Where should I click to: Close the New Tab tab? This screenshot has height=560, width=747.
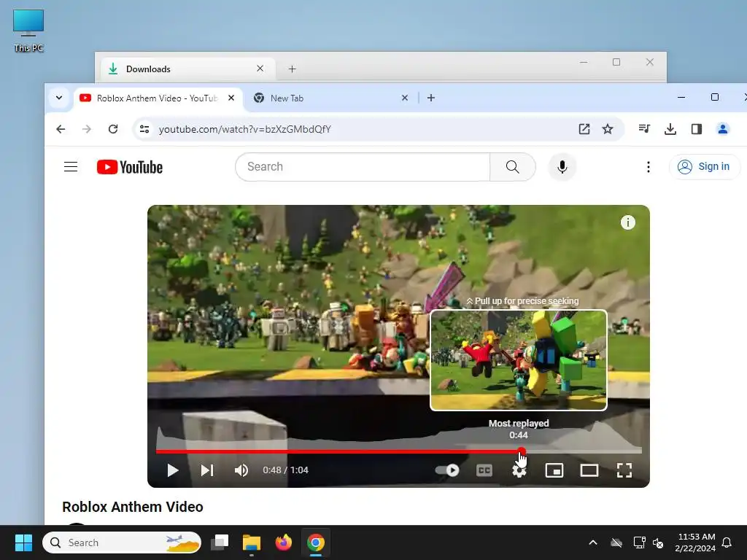(x=404, y=98)
